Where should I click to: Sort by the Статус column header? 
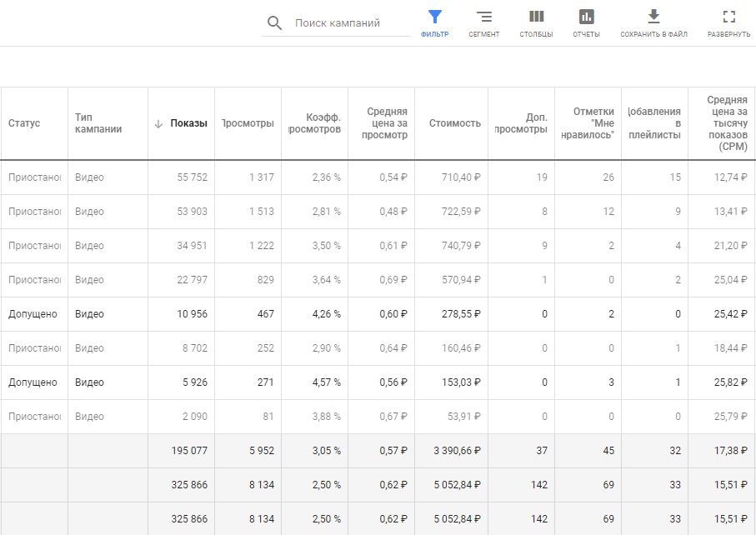click(x=24, y=123)
